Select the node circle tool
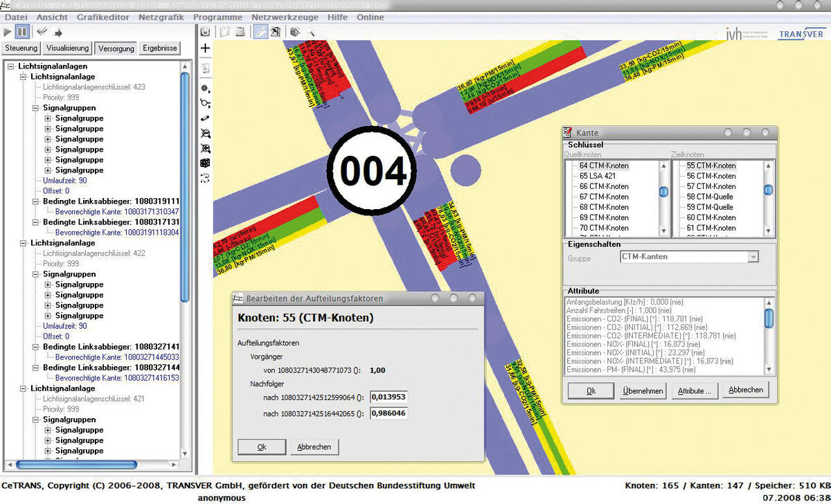831x504 pixels. 205,89
